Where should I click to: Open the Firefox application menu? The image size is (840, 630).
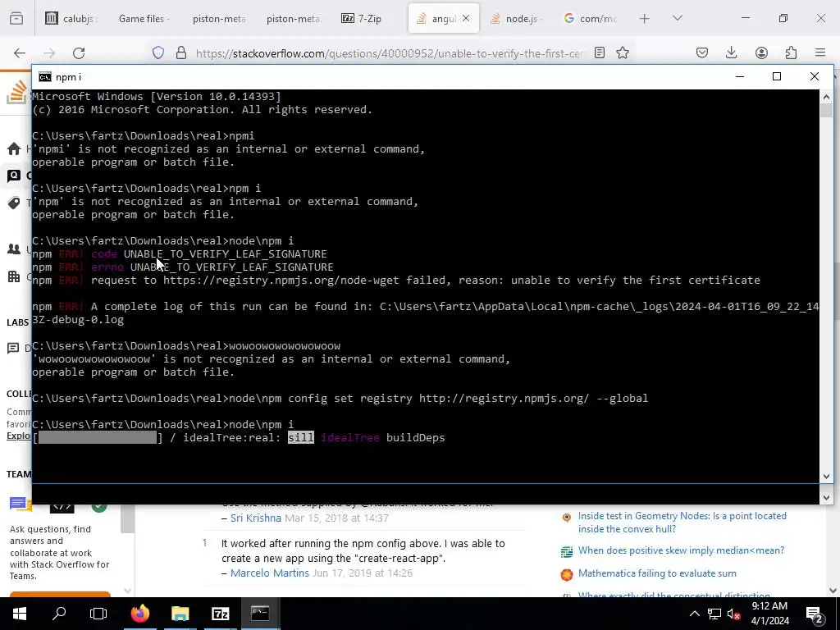click(820, 52)
